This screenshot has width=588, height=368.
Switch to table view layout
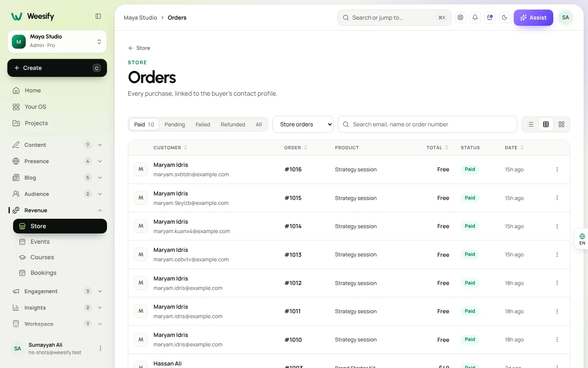coord(546,124)
